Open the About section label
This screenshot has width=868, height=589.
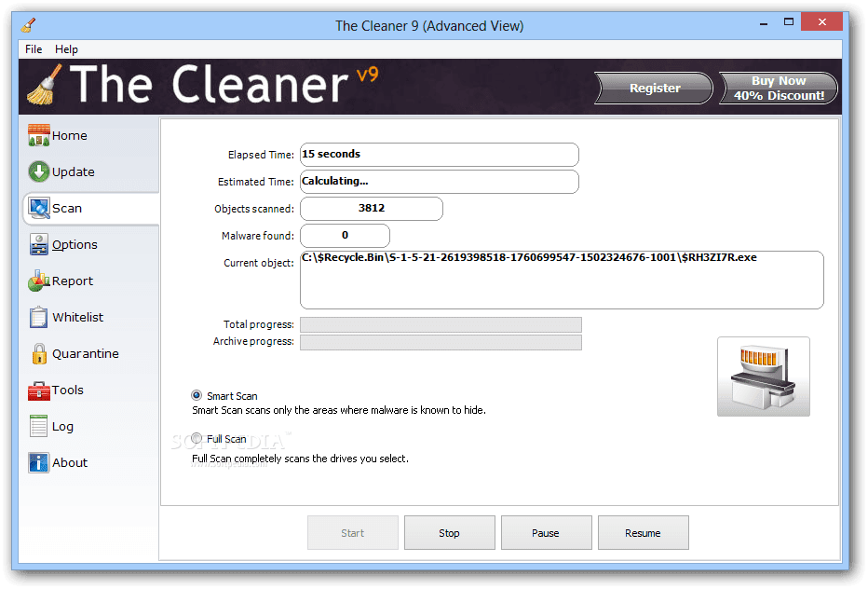(70, 462)
